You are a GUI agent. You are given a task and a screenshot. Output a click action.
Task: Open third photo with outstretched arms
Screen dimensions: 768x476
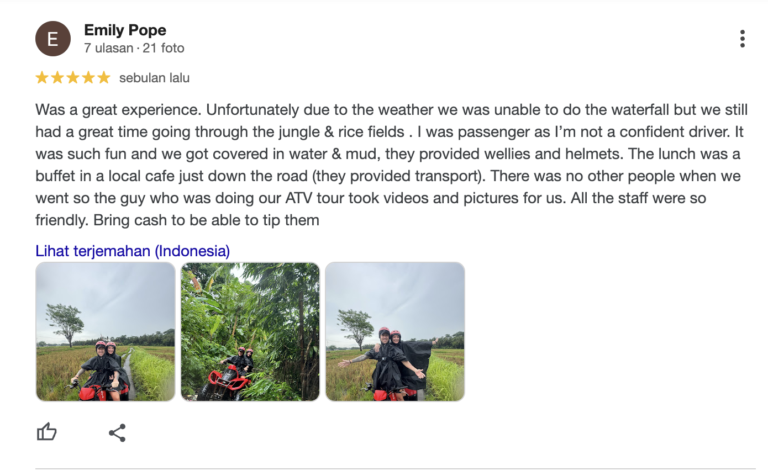(x=395, y=332)
